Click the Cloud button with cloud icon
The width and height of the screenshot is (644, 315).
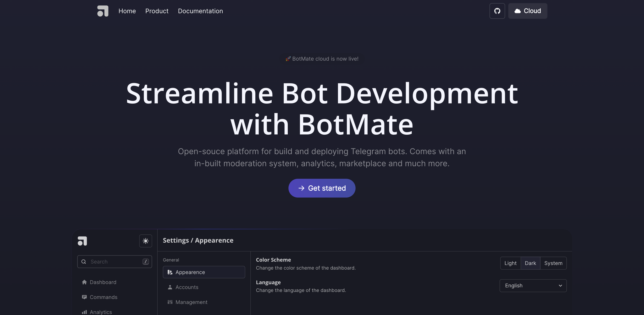click(x=527, y=11)
